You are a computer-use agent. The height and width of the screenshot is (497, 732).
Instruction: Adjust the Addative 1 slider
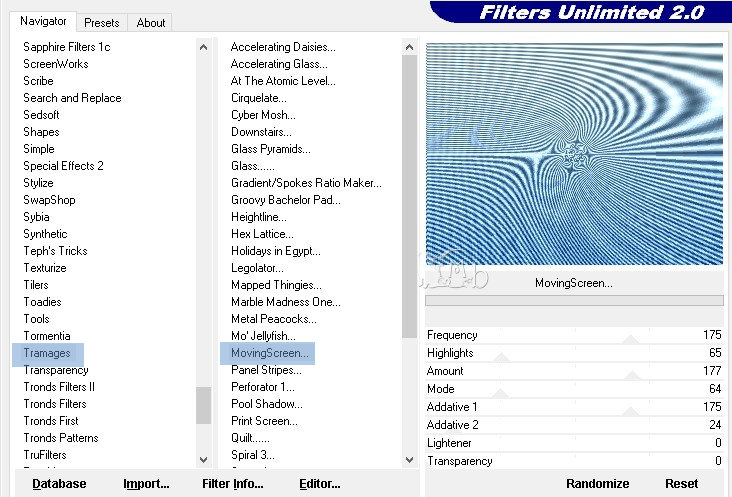click(574, 407)
